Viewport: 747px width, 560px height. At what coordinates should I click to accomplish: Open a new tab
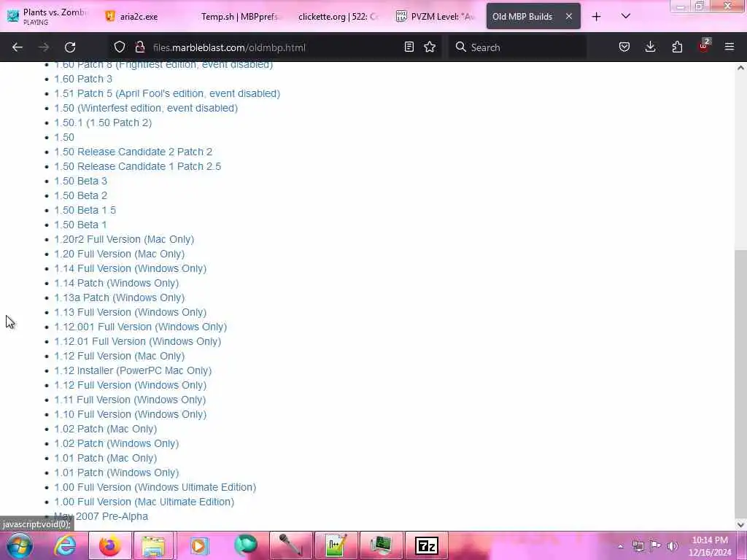596,17
